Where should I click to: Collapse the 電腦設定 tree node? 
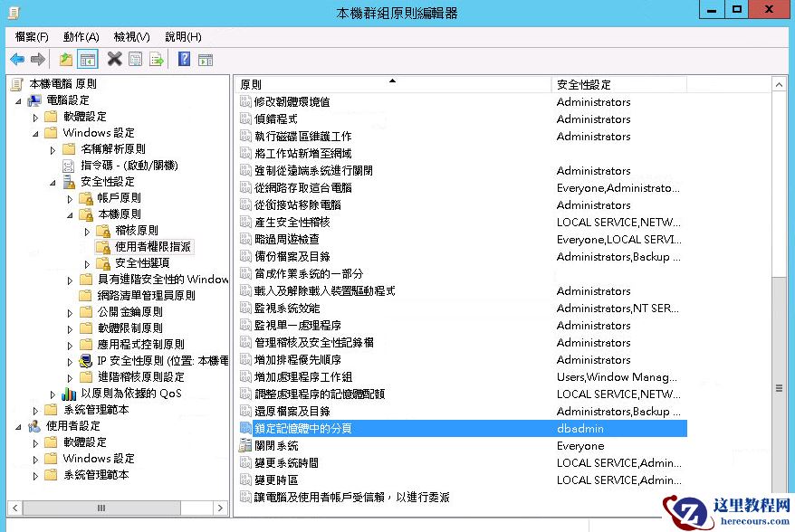click(x=18, y=101)
